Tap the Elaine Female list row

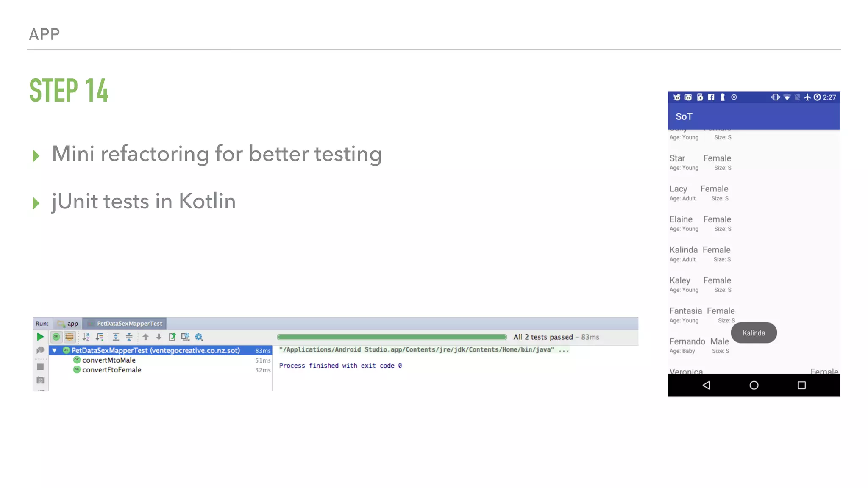[x=754, y=223]
